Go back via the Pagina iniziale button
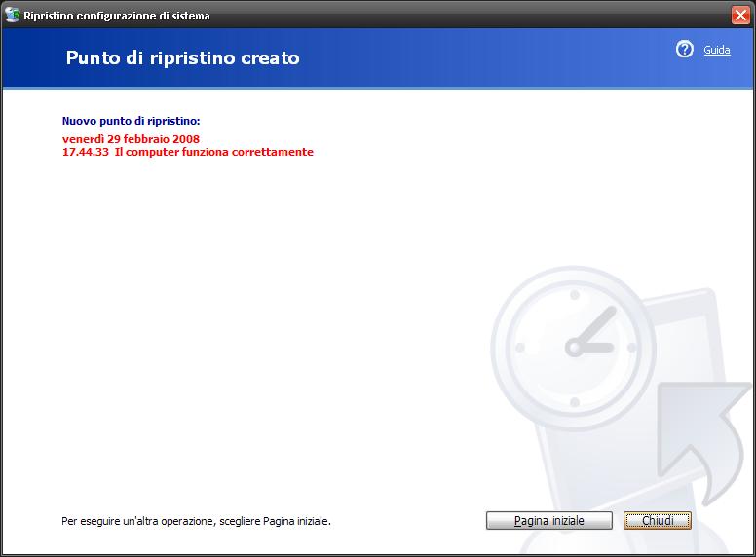 coord(549,520)
